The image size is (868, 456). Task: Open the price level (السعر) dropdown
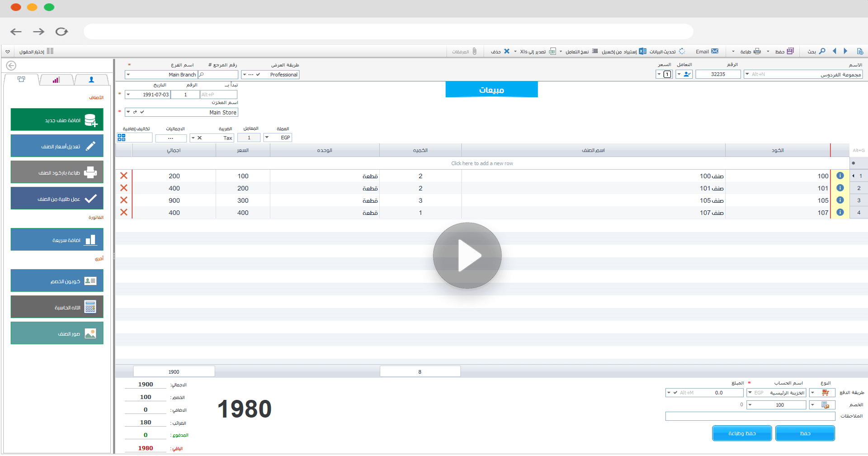tap(659, 74)
